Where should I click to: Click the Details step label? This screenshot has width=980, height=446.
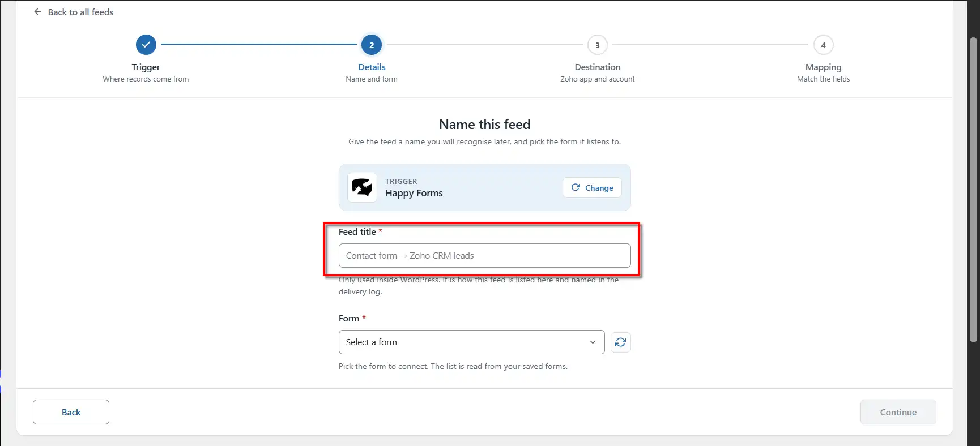[372, 67]
